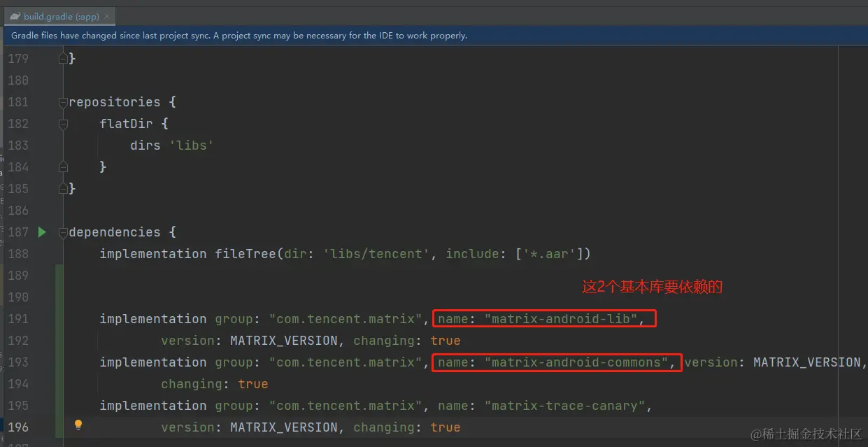Click MATRIX_VERSION on line 192

point(284,341)
